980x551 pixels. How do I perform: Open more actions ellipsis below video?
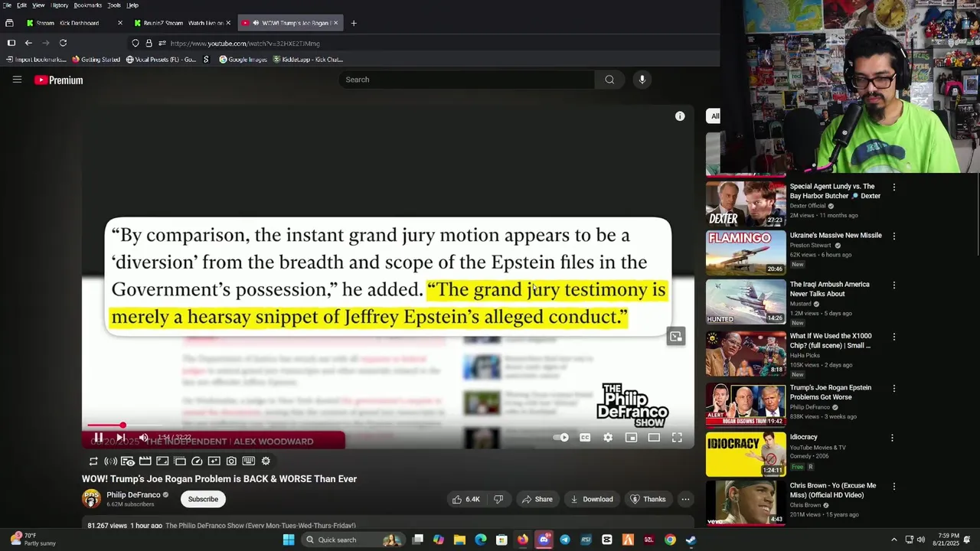coord(685,499)
